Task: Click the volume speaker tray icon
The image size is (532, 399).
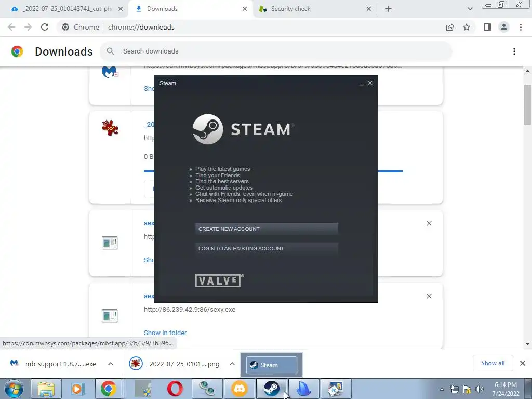Action: (x=480, y=389)
